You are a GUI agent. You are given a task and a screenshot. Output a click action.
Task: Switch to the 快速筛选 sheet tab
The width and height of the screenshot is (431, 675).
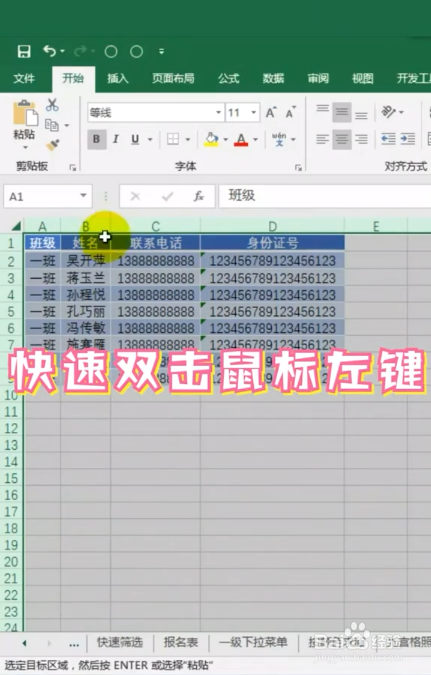tap(120, 642)
